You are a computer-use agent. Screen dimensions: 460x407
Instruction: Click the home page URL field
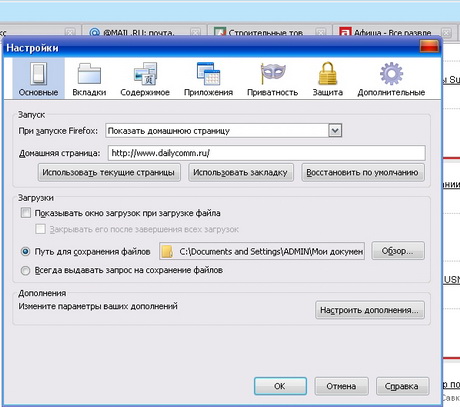point(267,153)
